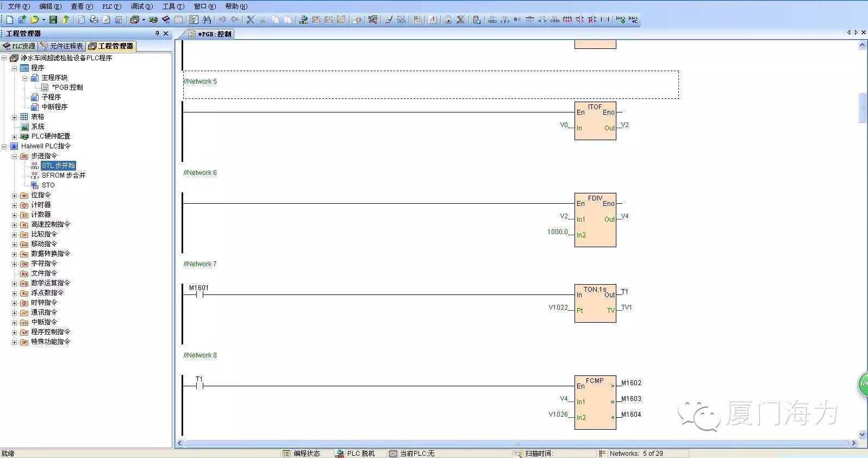This screenshot has height=458, width=868.
Task: Click the insert network green plus icon
Action: click(x=620, y=20)
